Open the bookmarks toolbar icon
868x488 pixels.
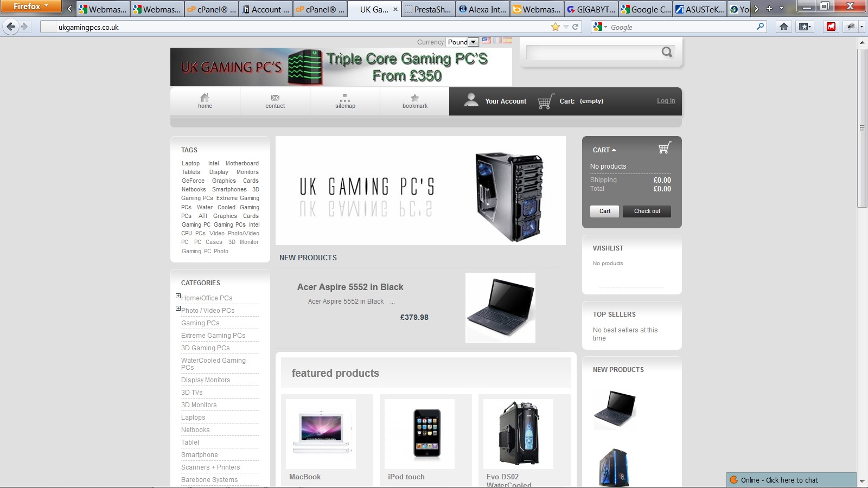(805, 27)
